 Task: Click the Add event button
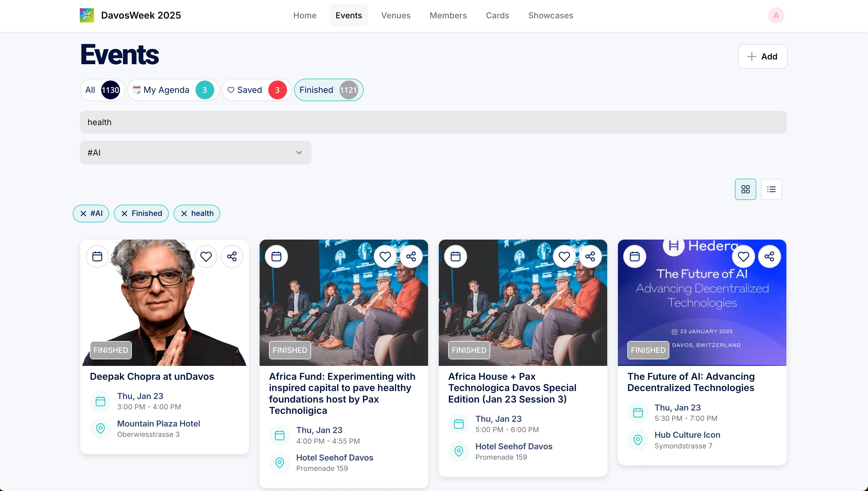click(762, 56)
